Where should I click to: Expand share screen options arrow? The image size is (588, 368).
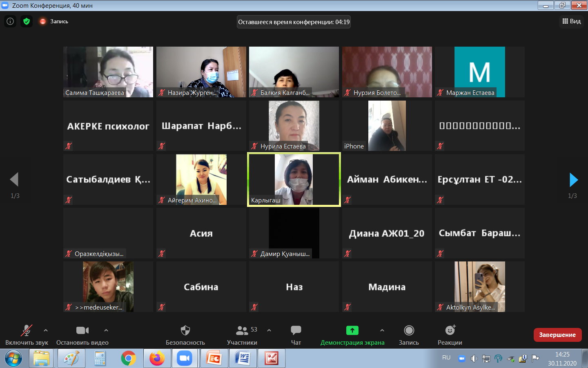[382, 330]
